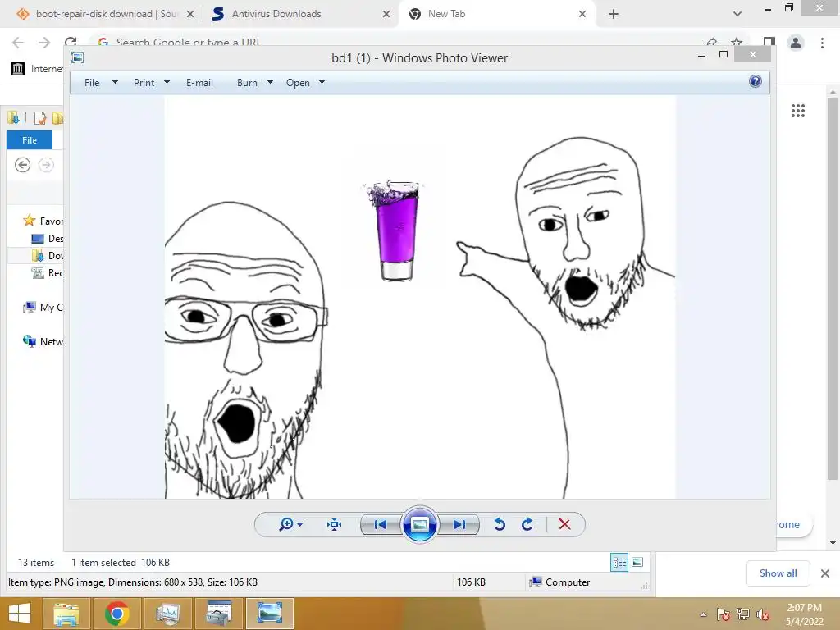Viewport: 840px width, 630px height.
Task: Switch Explorer to large icons view
Action: pos(637,562)
